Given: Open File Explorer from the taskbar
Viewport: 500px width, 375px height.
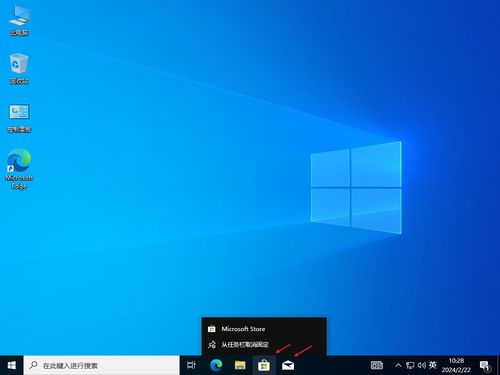Looking at the screenshot, I should pos(240,365).
